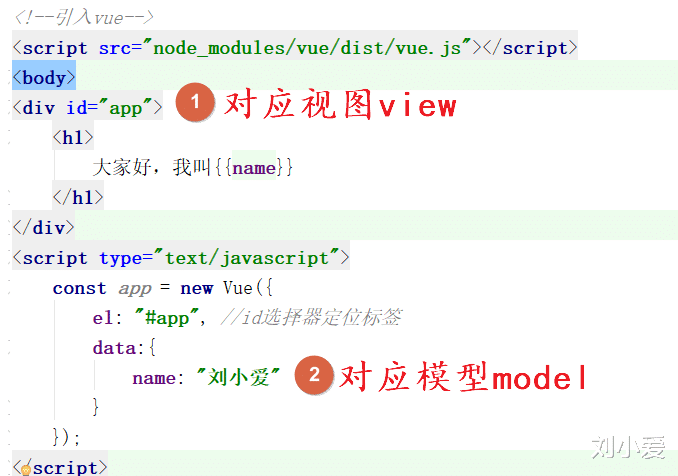The image size is (678, 476).
Task: Click the "el" property key
Action: 103,318
